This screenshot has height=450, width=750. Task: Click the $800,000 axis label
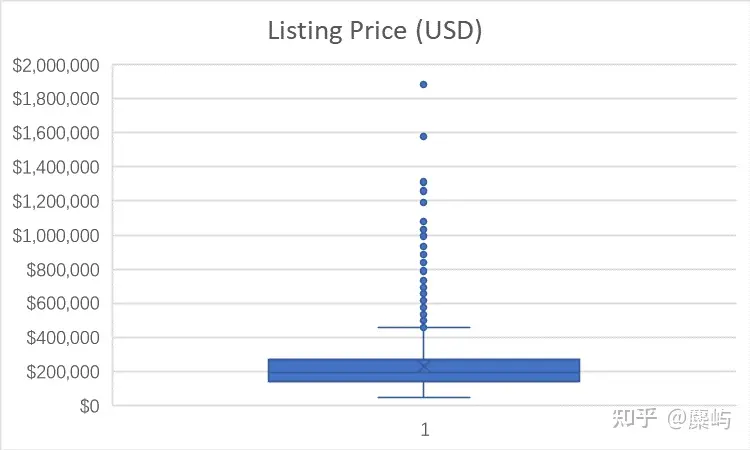(x=63, y=270)
